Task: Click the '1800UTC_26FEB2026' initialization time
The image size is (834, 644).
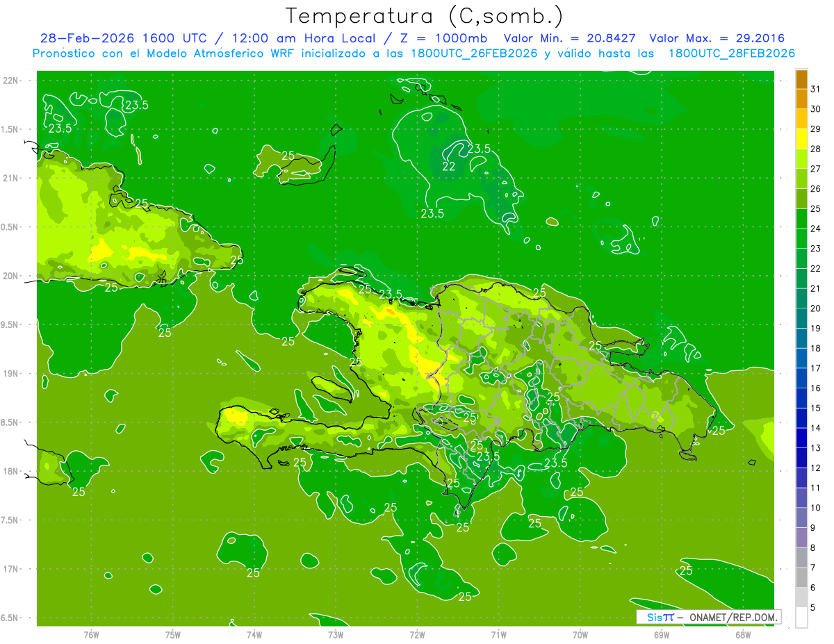Action: click(473, 53)
